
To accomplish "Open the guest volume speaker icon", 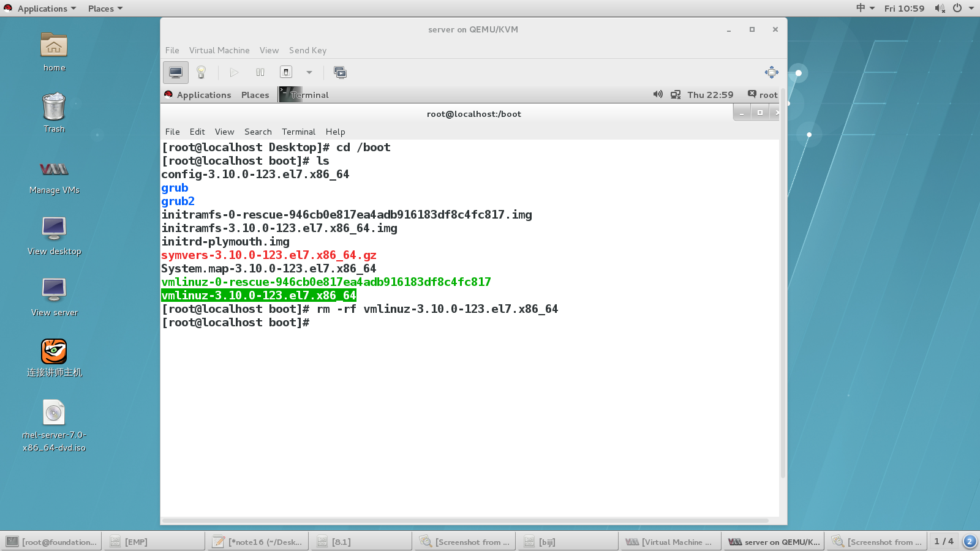I will 658,94.
